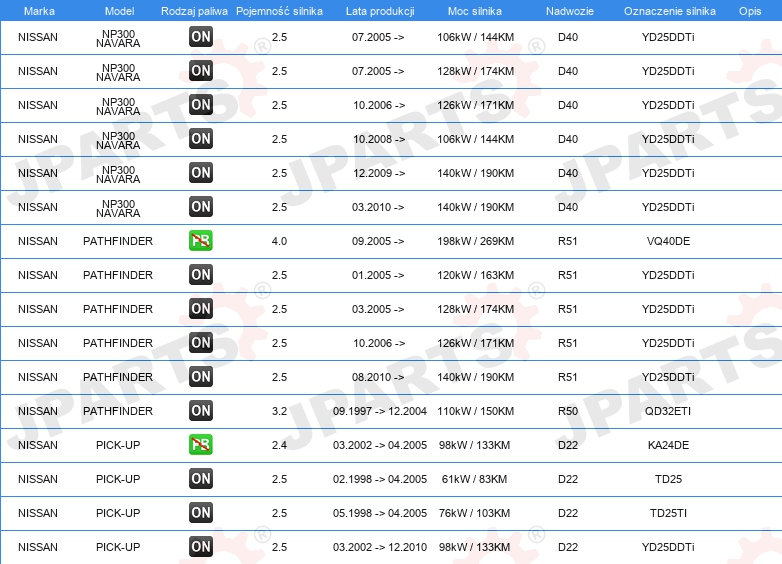Click the 05.1998 -> 04.2005 production years cell
This screenshot has width=782, height=564.
[380, 513]
